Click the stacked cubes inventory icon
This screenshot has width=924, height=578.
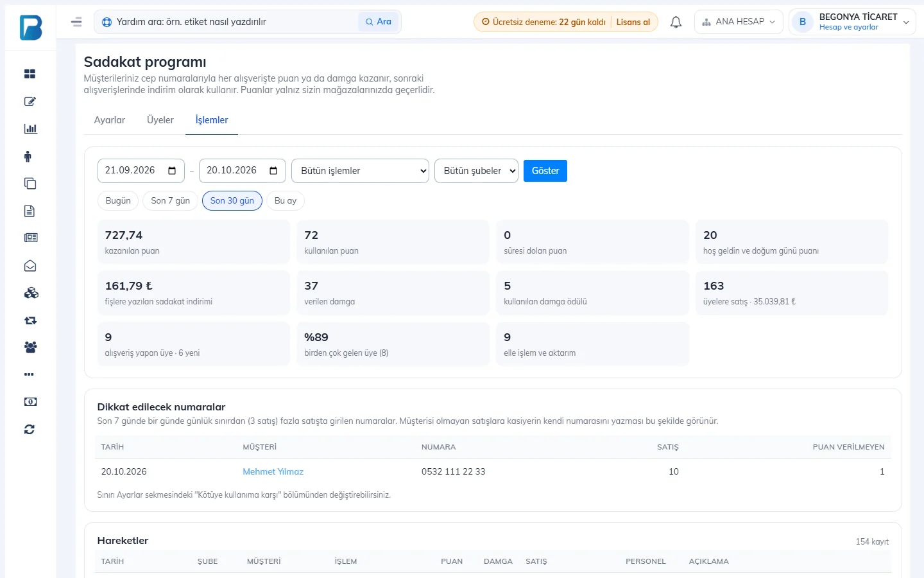(31, 293)
